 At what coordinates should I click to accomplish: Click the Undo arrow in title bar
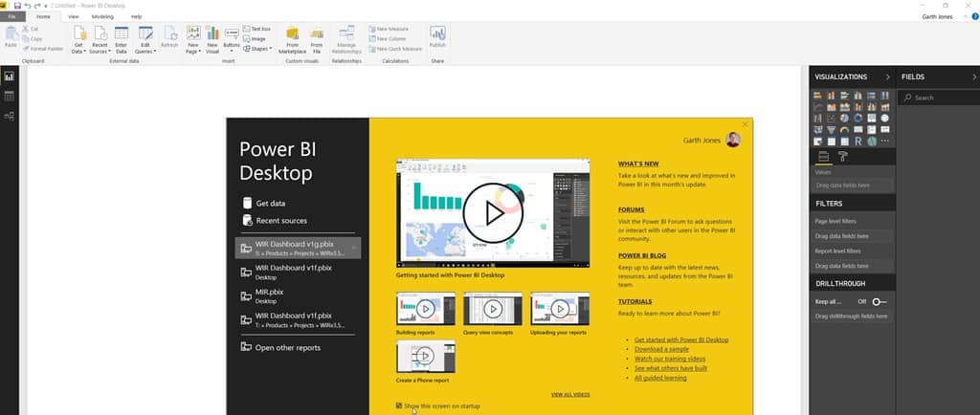[28, 6]
